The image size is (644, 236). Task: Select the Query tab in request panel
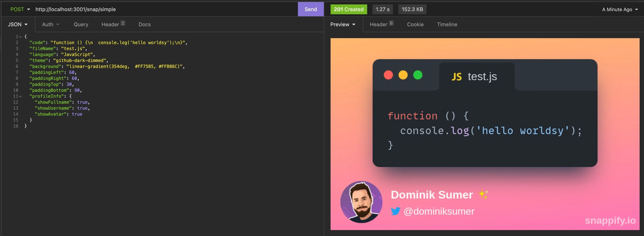click(x=81, y=24)
